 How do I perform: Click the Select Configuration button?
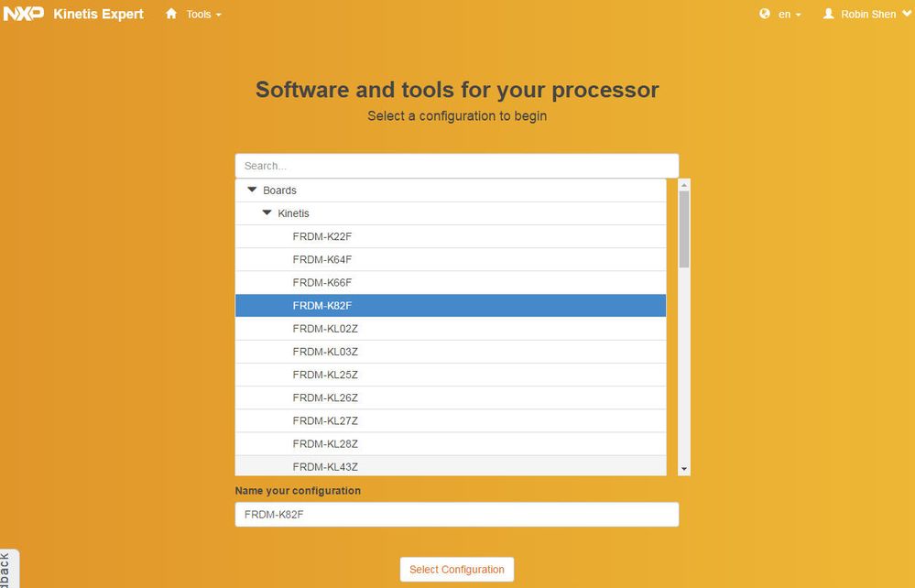457,570
